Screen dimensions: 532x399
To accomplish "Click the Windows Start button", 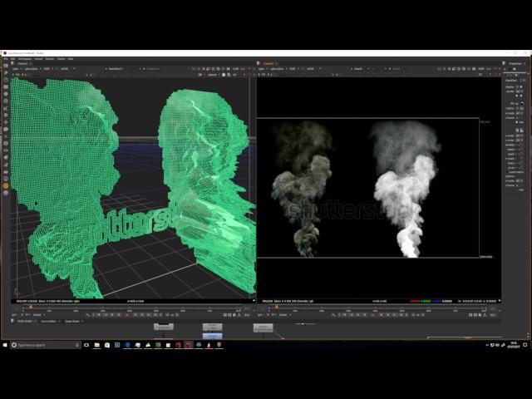I will point(4,344).
